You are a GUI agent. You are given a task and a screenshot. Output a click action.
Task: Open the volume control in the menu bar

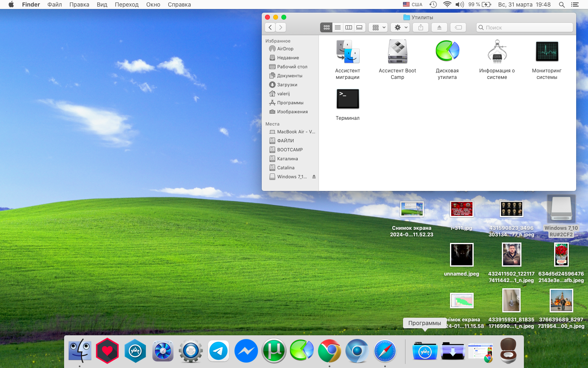click(x=460, y=4)
